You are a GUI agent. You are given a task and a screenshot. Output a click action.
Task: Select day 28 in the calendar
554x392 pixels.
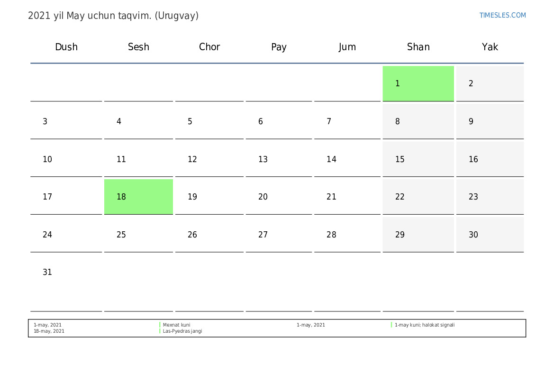(347, 234)
